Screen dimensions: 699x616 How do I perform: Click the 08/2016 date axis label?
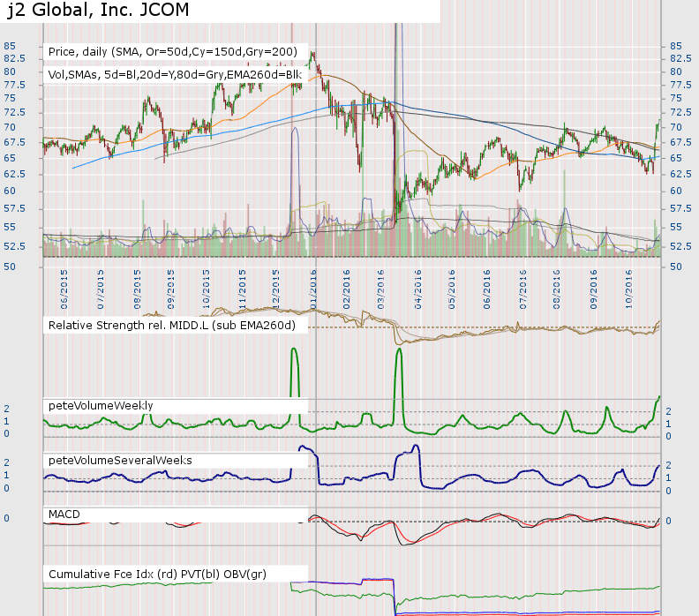[556, 289]
